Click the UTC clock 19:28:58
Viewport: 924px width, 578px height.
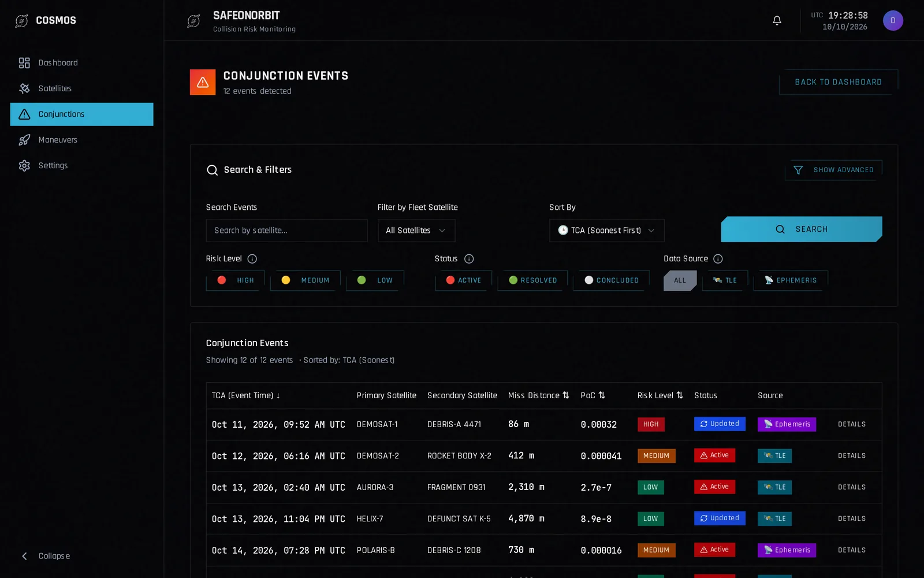click(848, 16)
